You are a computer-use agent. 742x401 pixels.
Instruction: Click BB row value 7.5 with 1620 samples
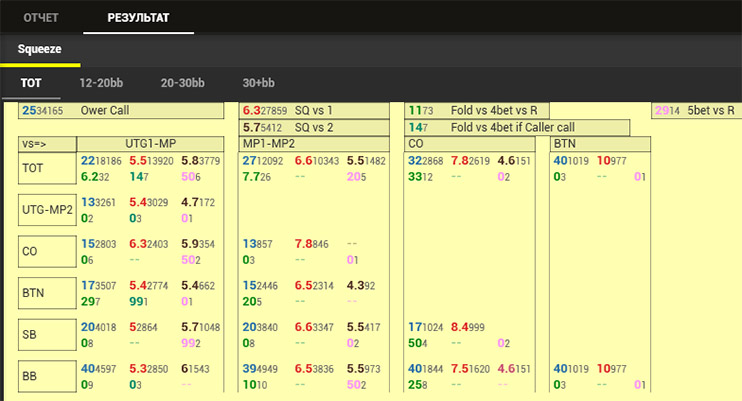coord(470,369)
